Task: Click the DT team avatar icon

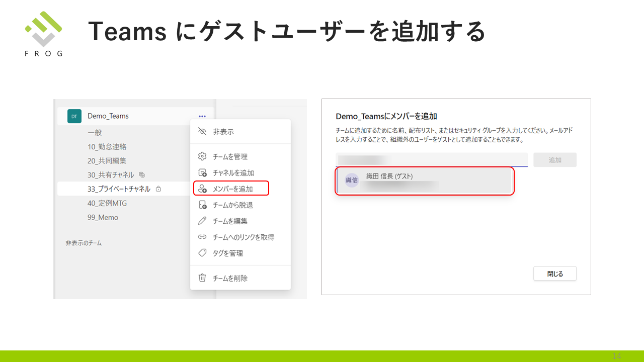Action: (74, 116)
